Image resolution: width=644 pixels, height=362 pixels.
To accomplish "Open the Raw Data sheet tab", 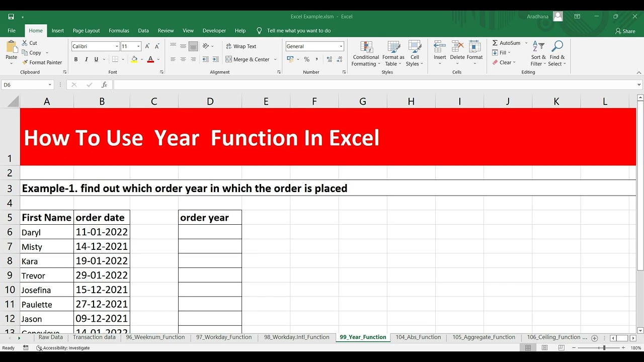I will click(x=51, y=337).
